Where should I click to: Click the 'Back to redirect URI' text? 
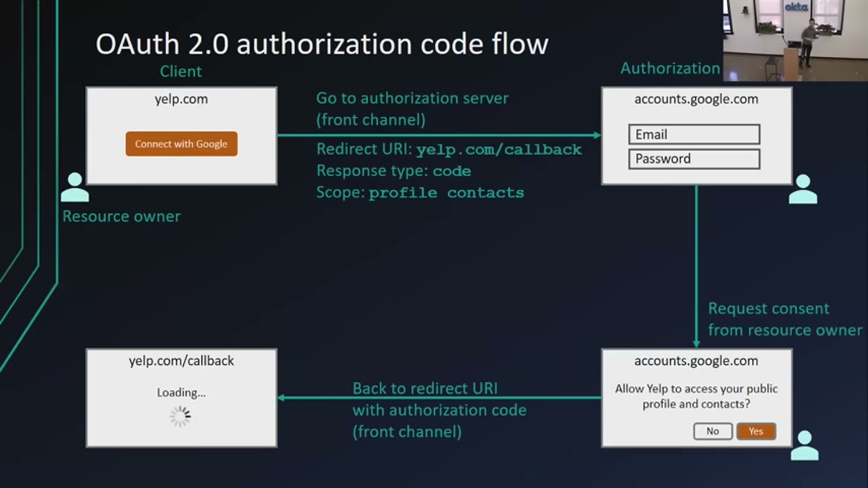click(425, 389)
